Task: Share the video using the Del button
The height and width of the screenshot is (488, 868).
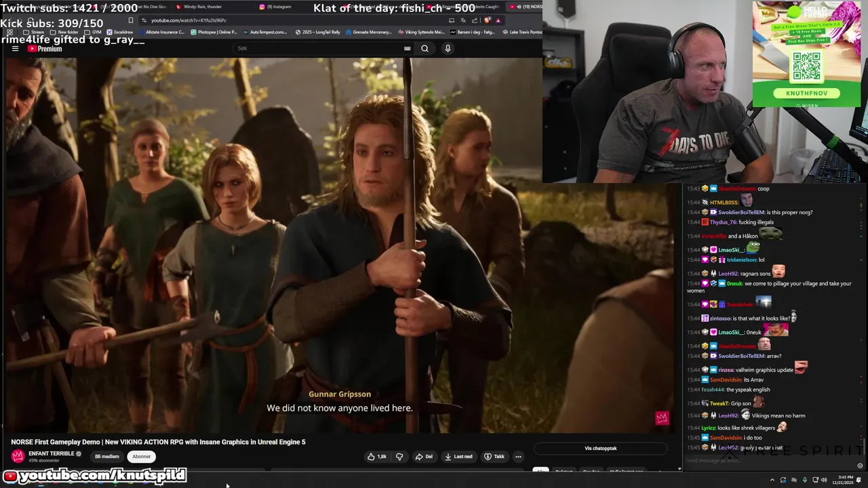Action: click(424, 457)
